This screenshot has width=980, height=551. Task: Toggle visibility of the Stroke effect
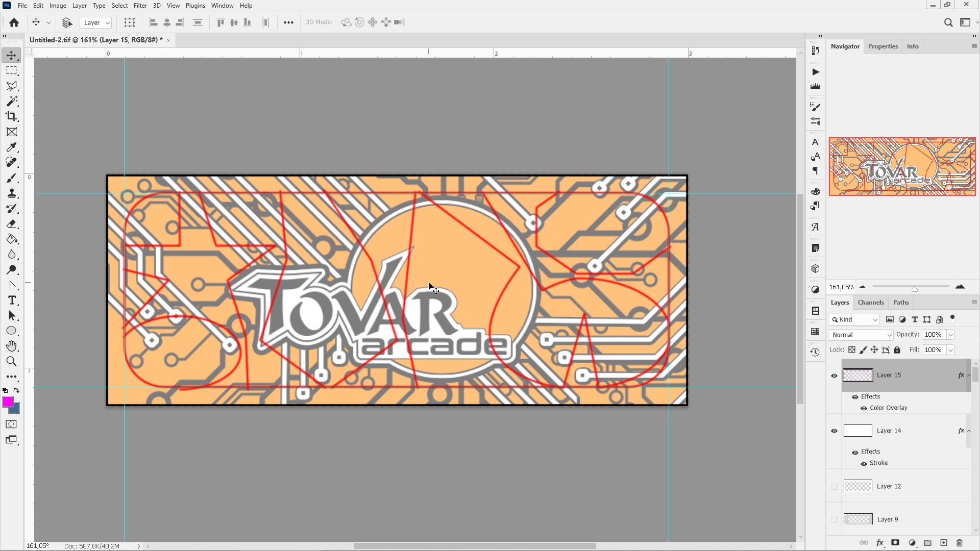[x=863, y=463]
